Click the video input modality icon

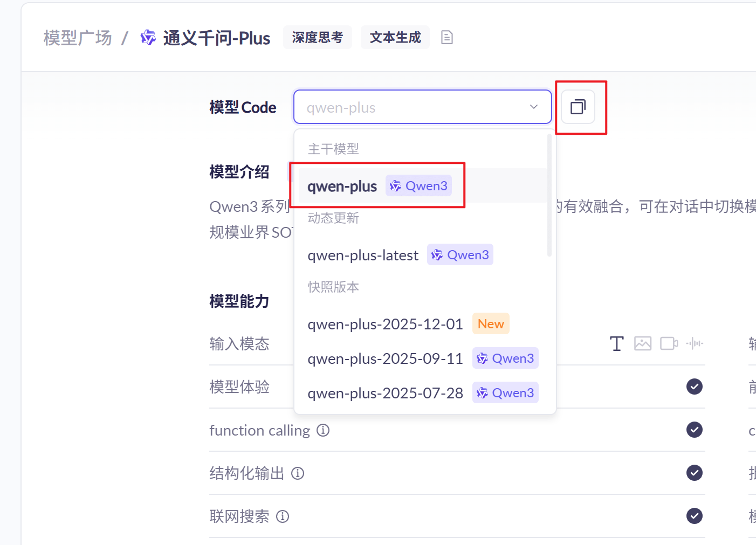pyautogui.click(x=669, y=343)
